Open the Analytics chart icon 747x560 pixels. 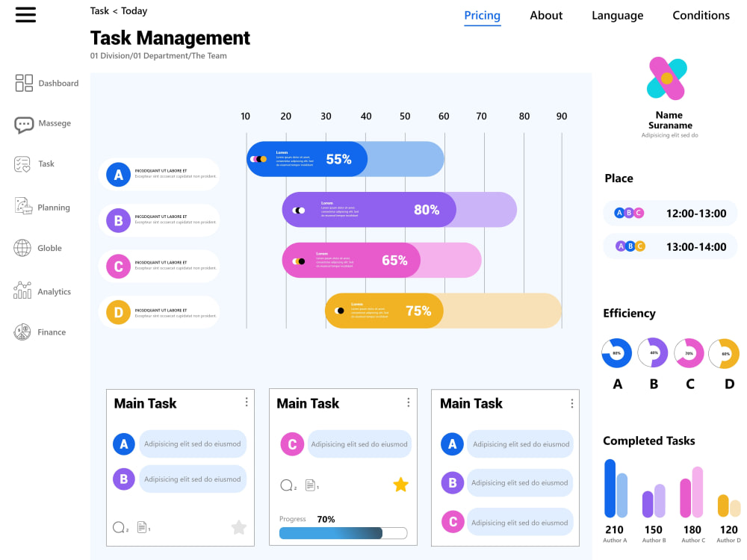pos(22,290)
